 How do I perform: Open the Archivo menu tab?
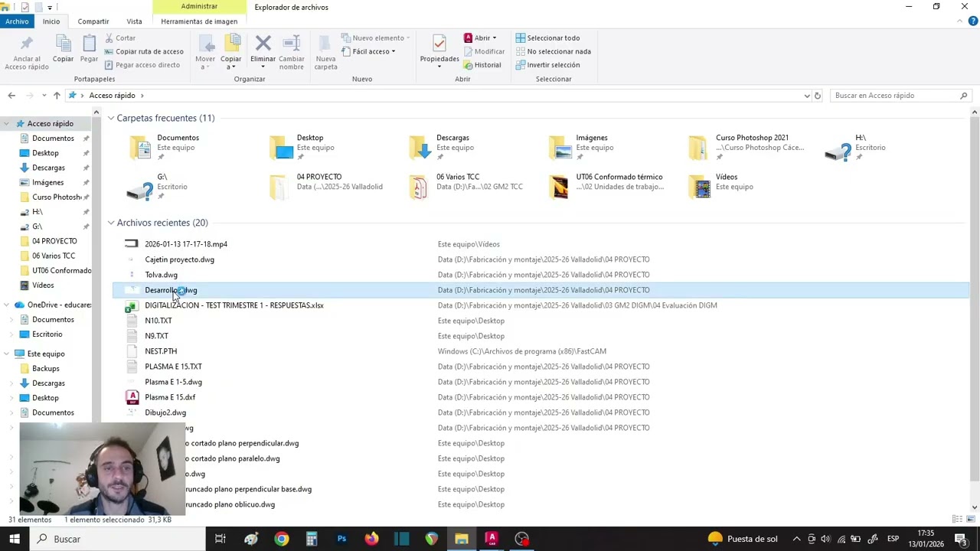pyautogui.click(x=17, y=21)
